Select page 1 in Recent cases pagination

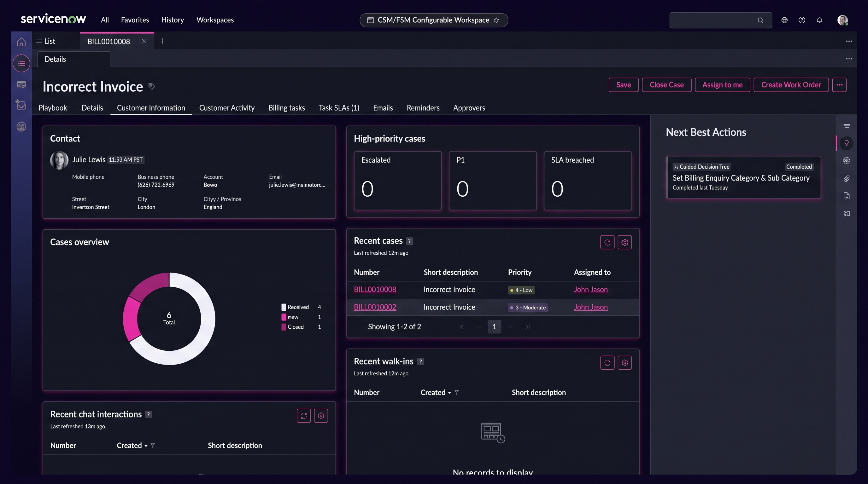coord(494,327)
